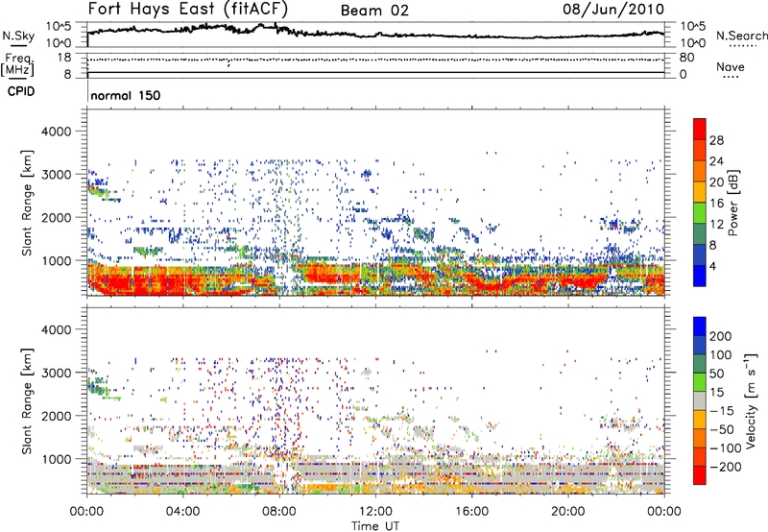
Task: Click the velocity colorbar blue top segment
Action: click(700, 326)
